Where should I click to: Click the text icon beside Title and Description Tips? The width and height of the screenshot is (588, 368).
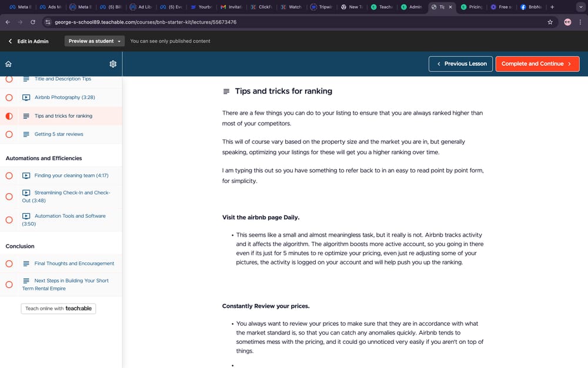(x=26, y=79)
